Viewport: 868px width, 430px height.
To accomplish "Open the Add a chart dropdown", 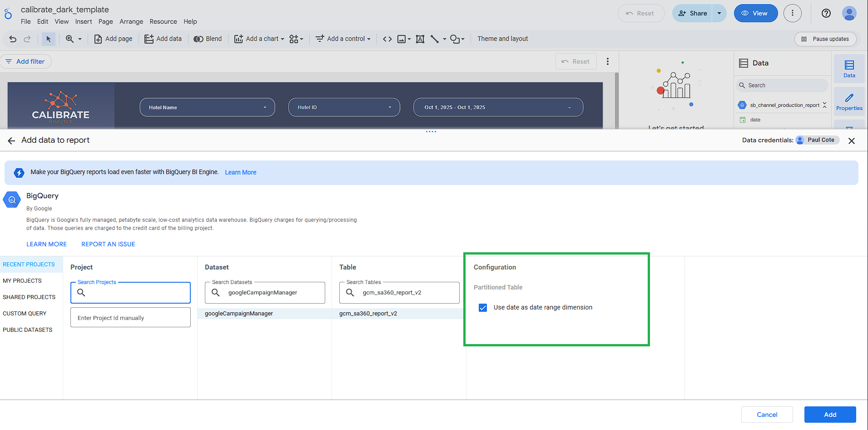I will click(x=259, y=39).
